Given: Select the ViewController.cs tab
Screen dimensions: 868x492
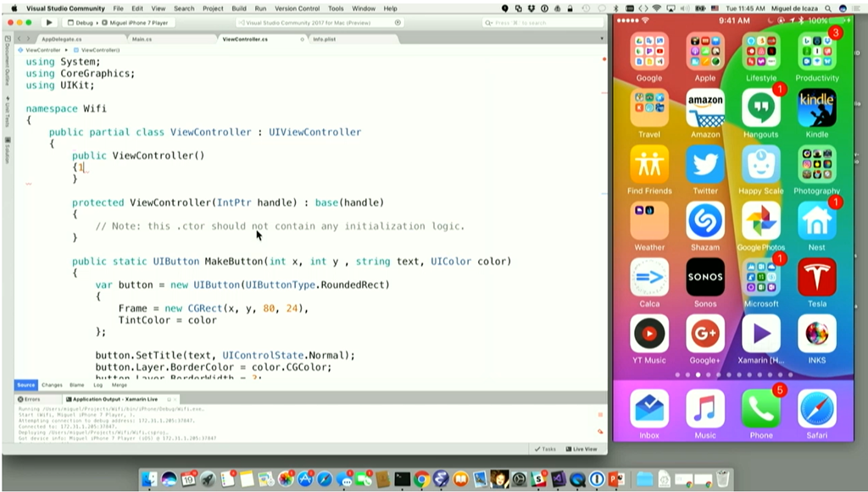Looking at the screenshot, I should (245, 39).
